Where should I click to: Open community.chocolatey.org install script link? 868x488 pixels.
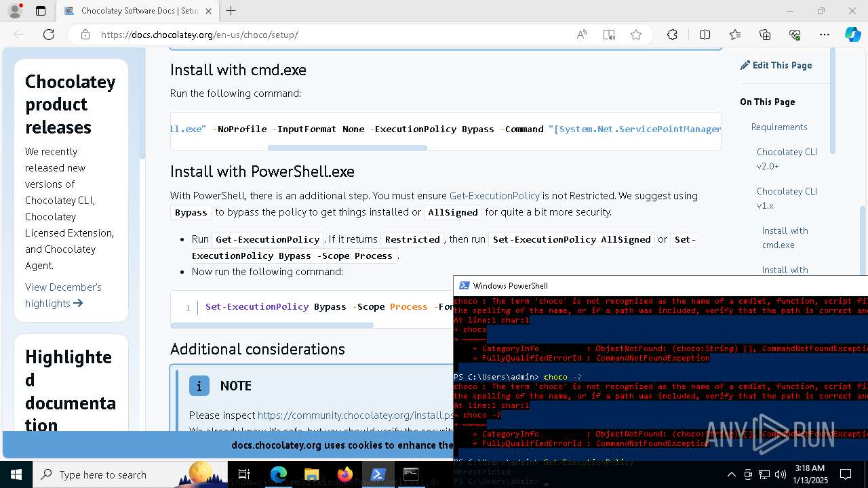(355, 415)
